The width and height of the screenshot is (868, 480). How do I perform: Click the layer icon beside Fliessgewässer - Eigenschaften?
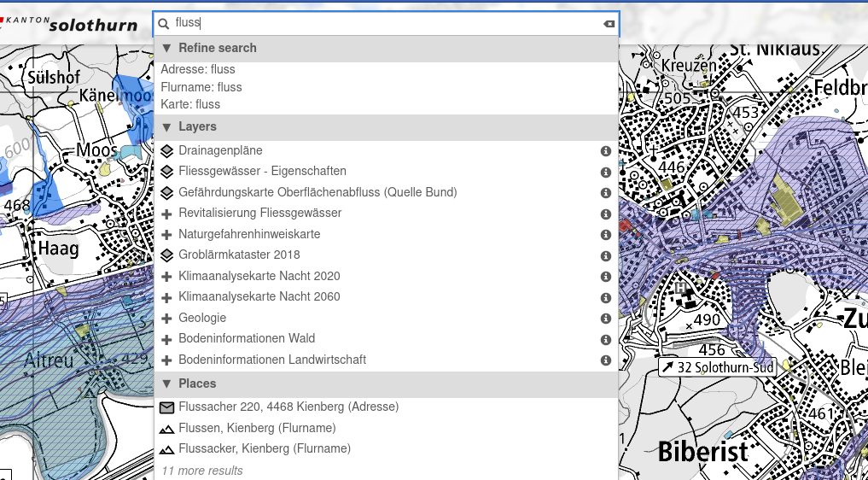166,172
